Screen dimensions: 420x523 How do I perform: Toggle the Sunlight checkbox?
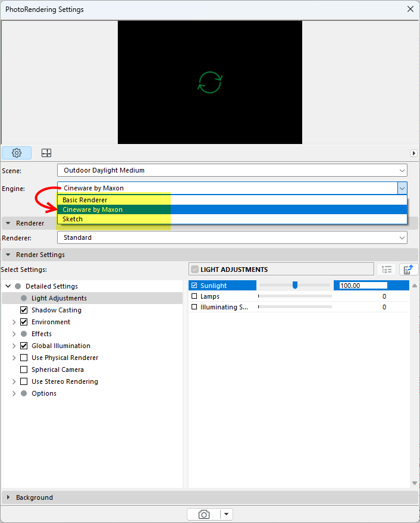[195, 286]
